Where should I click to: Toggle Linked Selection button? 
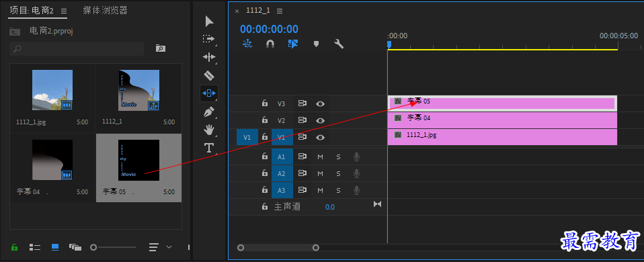point(293,44)
